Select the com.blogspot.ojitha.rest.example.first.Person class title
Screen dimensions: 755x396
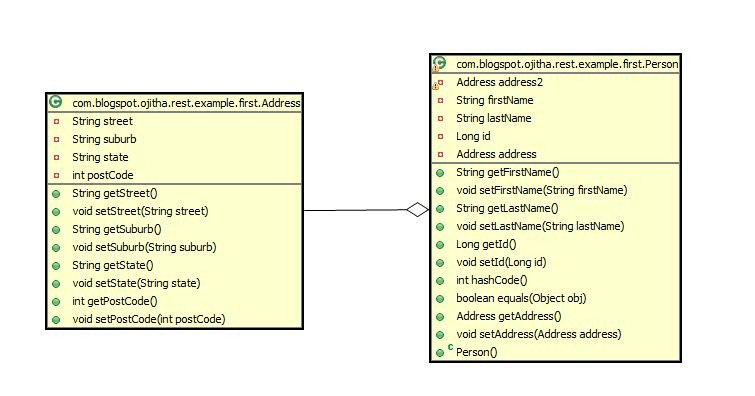tap(567, 64)
